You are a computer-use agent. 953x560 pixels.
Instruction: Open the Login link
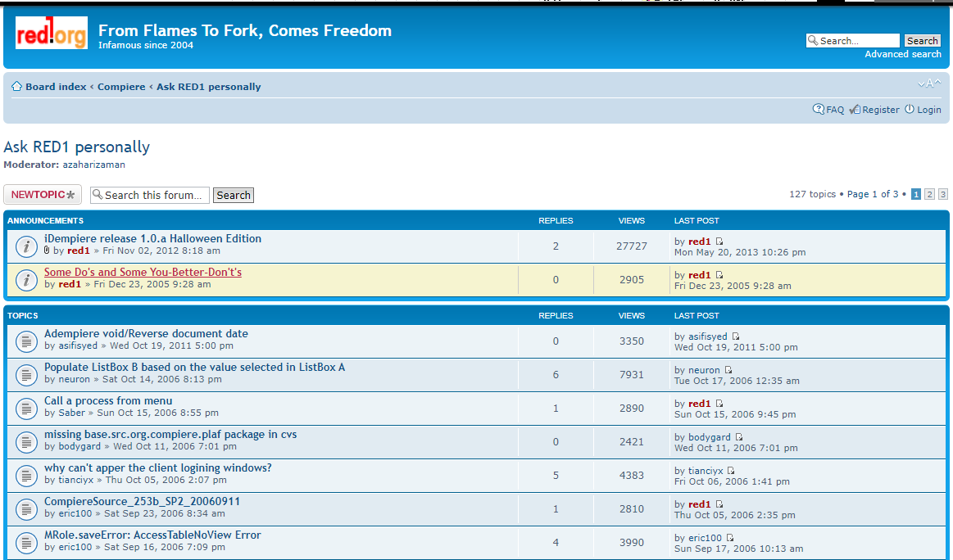928,110
